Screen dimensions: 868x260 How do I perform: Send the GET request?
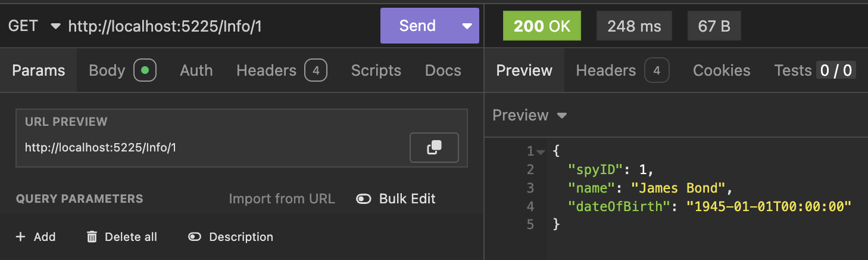click(417, 26)
